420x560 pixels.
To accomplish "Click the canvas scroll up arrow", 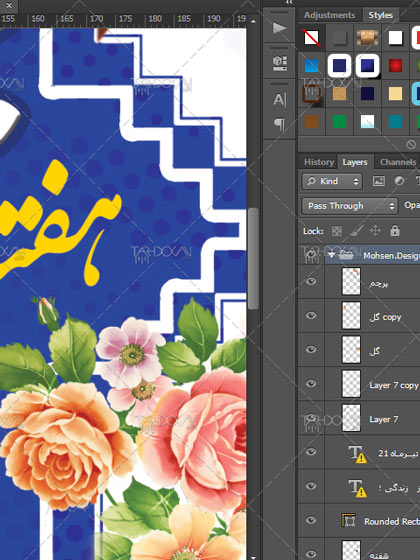I will point(253,21).
